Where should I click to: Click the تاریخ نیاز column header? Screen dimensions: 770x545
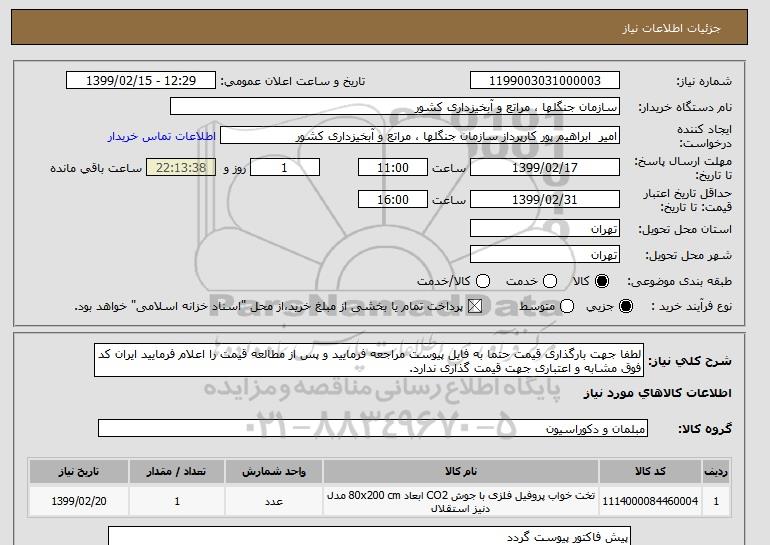coord(79,471)
